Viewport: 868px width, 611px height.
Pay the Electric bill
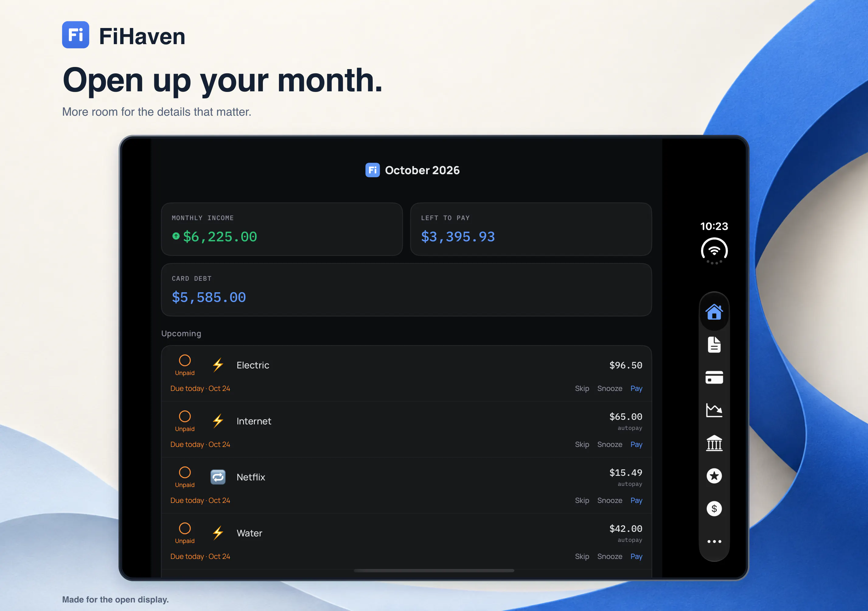(x=636, y=388)
